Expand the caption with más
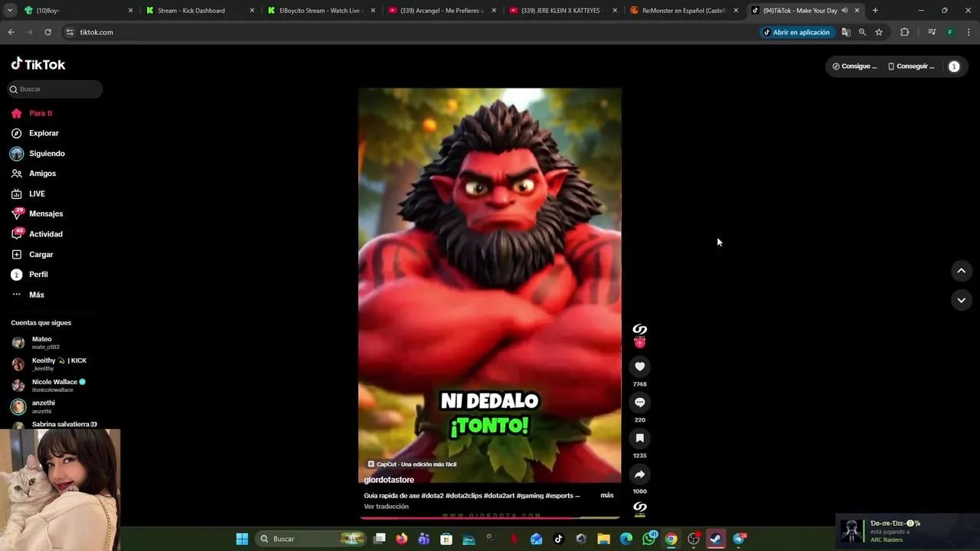 click(x=606, y=495)
